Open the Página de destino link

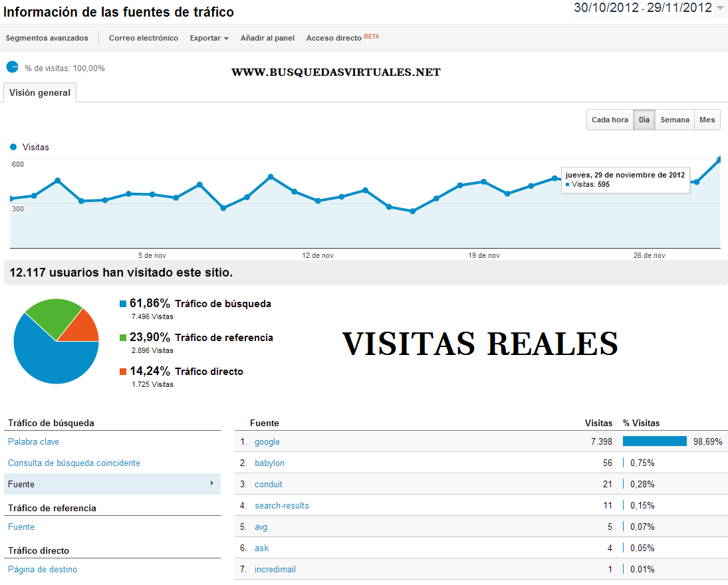43,569
